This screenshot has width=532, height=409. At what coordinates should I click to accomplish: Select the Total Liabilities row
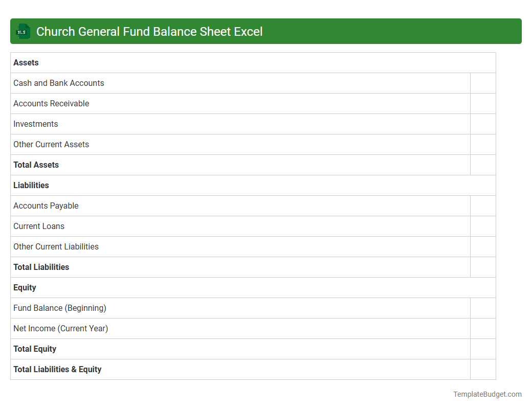pos(41,267)
